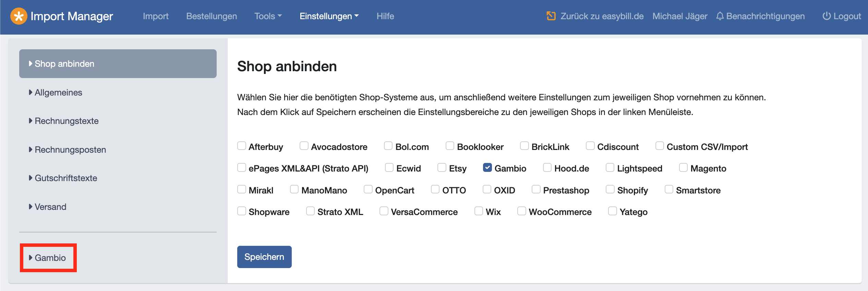Image resolution: width=868 pixels, height=291 pixels.
Task: Click the notification bell icon
Action: coord(720,16)
